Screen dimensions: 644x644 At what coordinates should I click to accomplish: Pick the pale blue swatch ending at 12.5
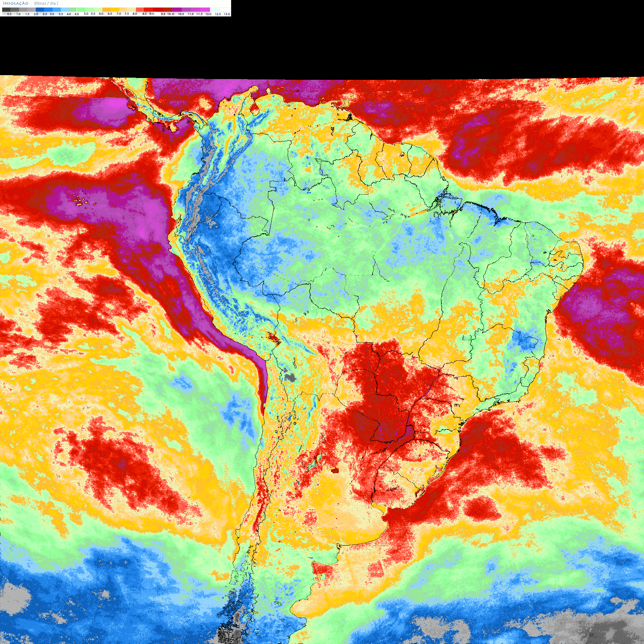[x=215, y=10]
